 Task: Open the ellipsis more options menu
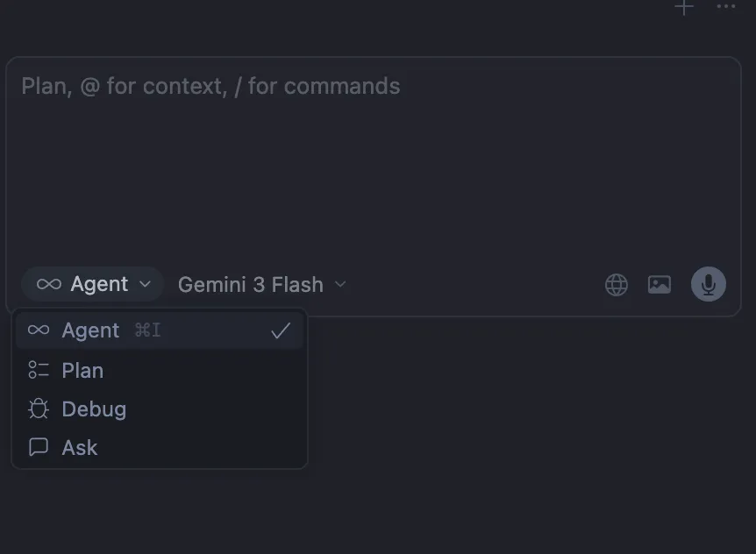726,7
